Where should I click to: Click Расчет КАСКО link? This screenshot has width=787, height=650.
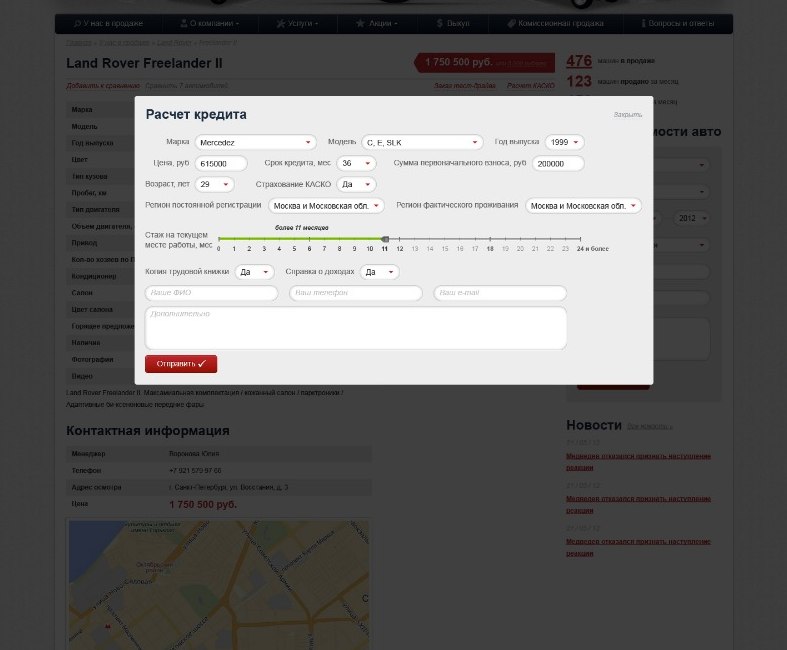click(531, 86)
